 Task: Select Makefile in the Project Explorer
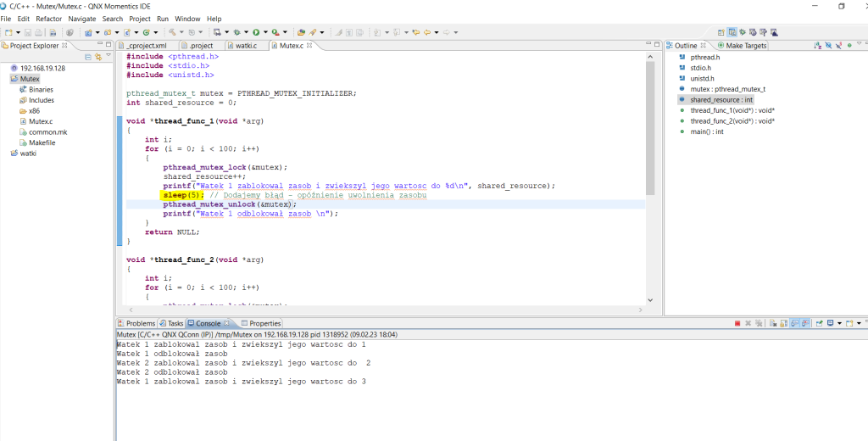(x=42, y=142)
